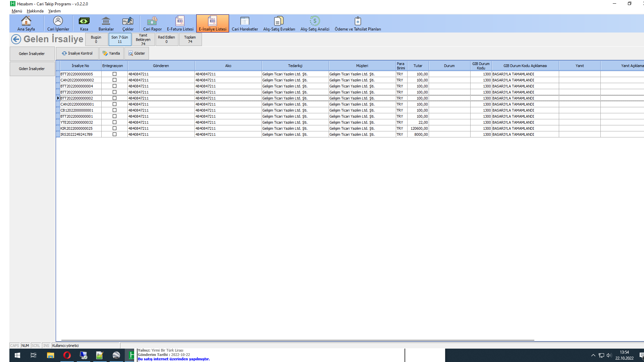The width and height of the screenshot is (644, 362).
Task: Toggle Entegrasyon checkbox for BTT2022000000003
Action: coord(114,92)
